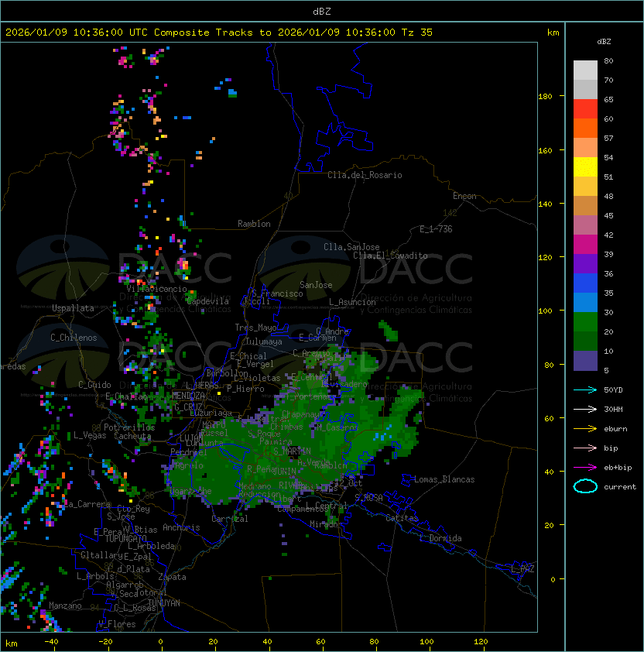Click the 'Catitas' map label
The image size is (644, 652).
(x=402, y=518)
